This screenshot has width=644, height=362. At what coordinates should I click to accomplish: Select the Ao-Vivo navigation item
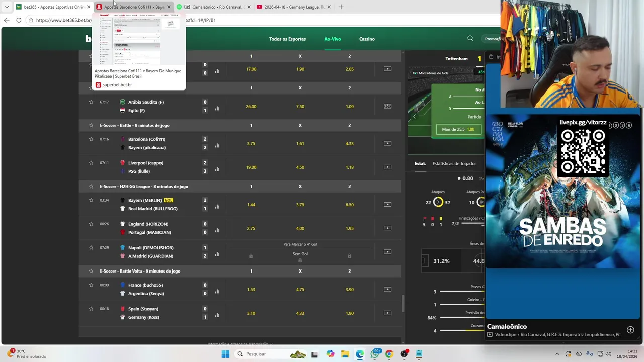[333, 39]
